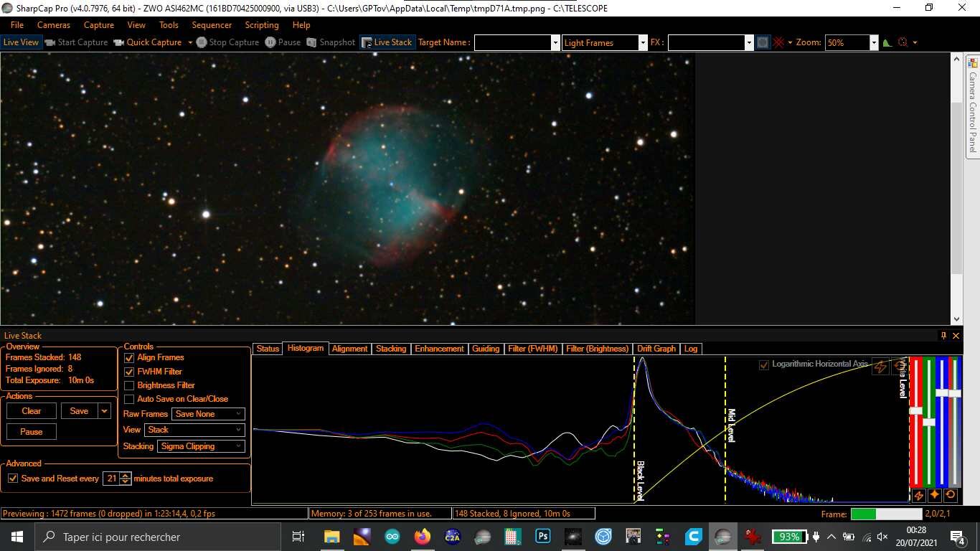Click the green channel color slider
The width and height of the screenshot is (980, 551).
929,421
